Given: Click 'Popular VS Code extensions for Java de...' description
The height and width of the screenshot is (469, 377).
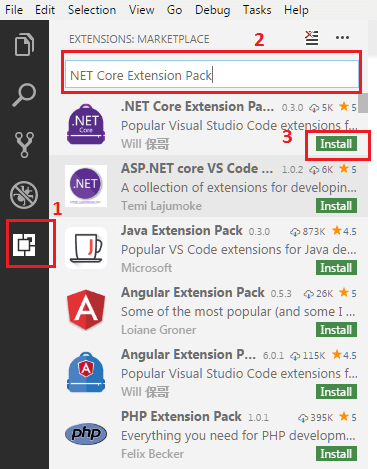Looking at the screenshot, I should click(239, 250).
